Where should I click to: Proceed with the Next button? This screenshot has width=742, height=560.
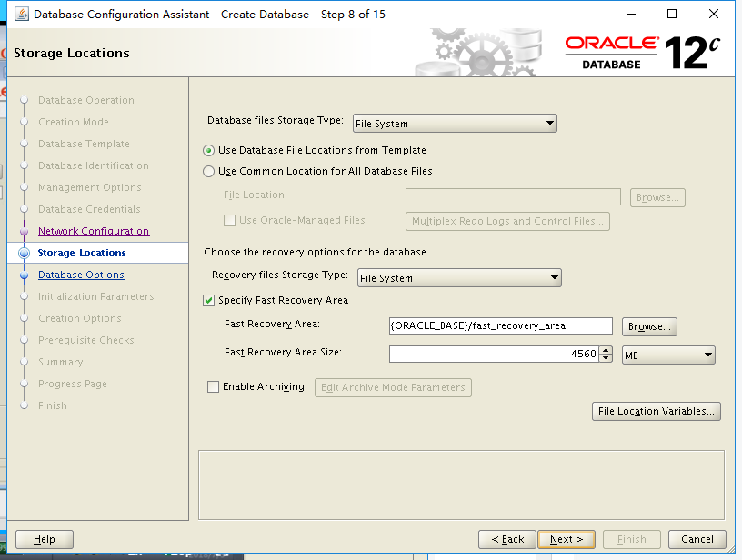pos(566,538)
